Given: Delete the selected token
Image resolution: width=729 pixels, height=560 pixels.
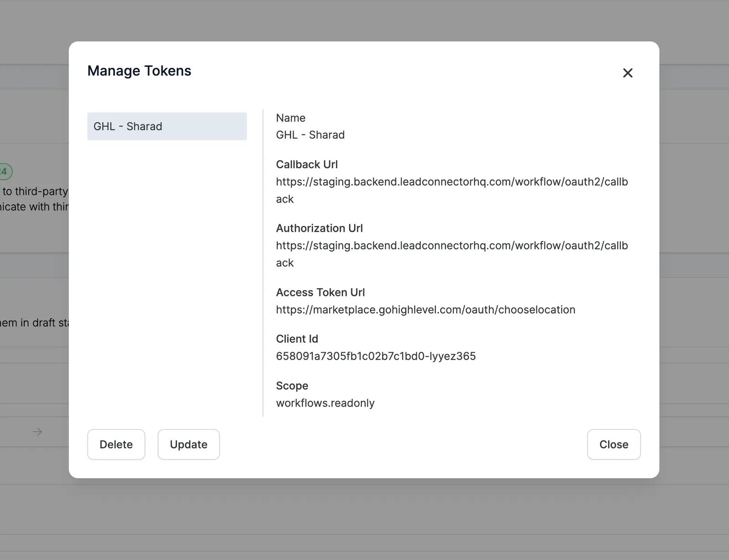Looking at the screenshot, I should click(x=116, y=444).
